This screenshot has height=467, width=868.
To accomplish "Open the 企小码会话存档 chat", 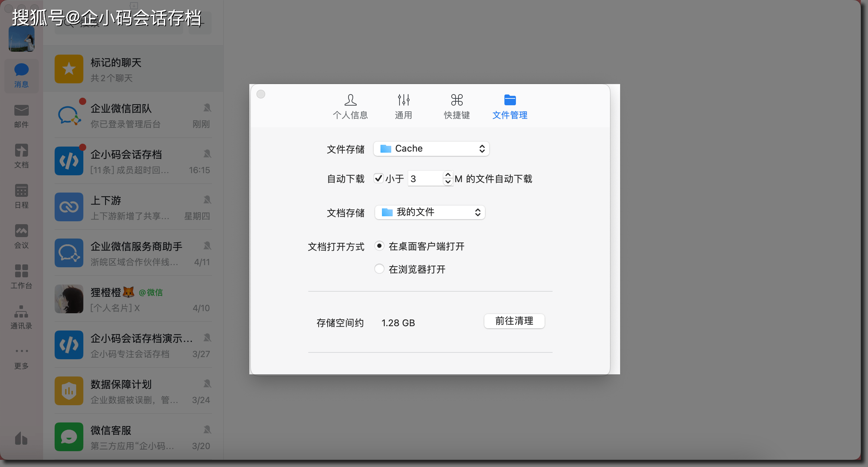I will point(133,161).
